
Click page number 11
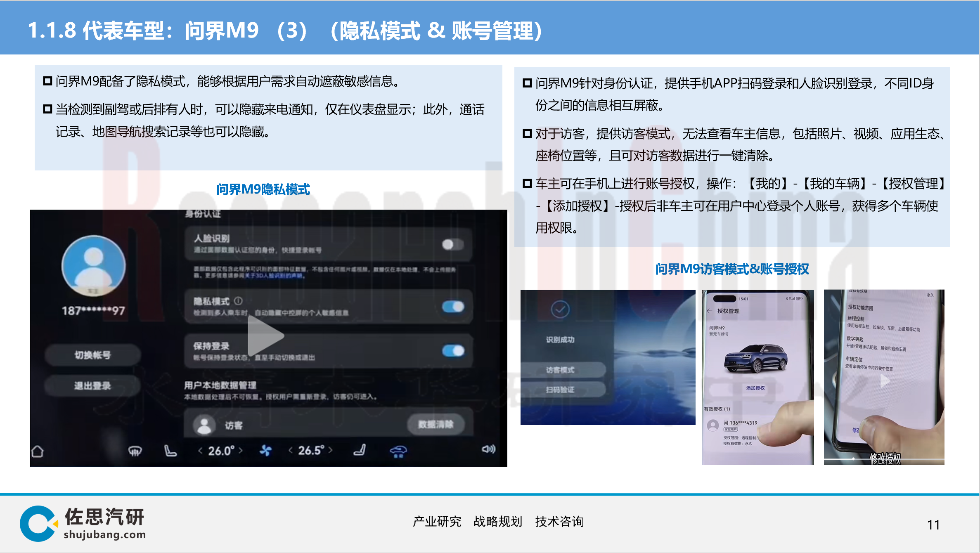point(933,525)
